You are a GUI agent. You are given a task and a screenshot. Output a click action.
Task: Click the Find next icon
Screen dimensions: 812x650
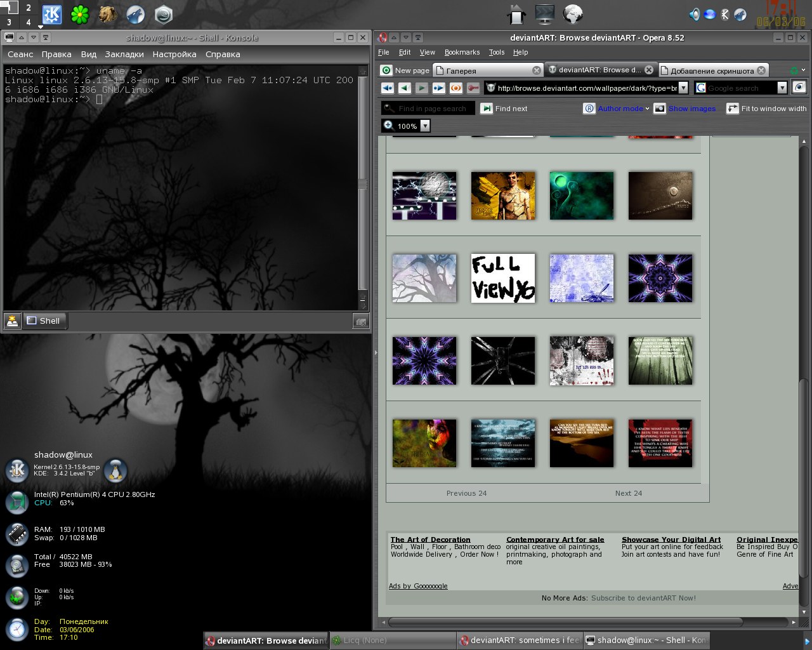point(487,109)
